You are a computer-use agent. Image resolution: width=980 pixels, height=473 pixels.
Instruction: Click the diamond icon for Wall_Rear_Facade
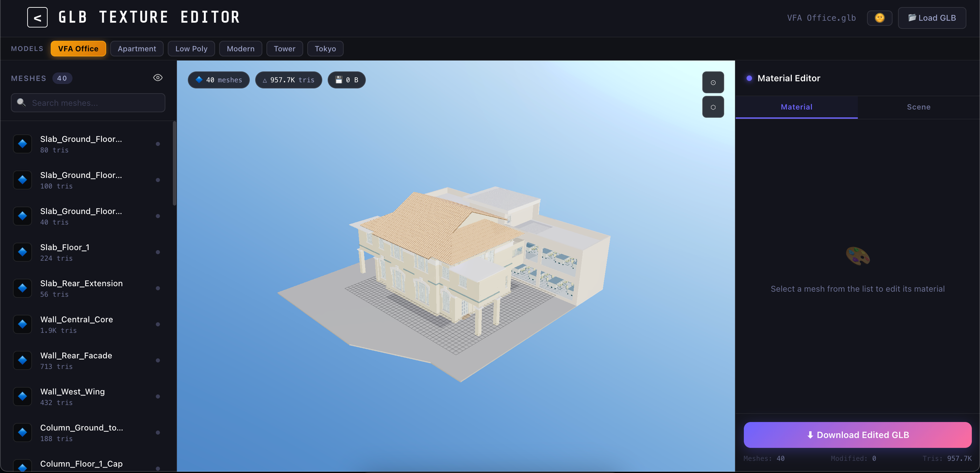point(22,360)
